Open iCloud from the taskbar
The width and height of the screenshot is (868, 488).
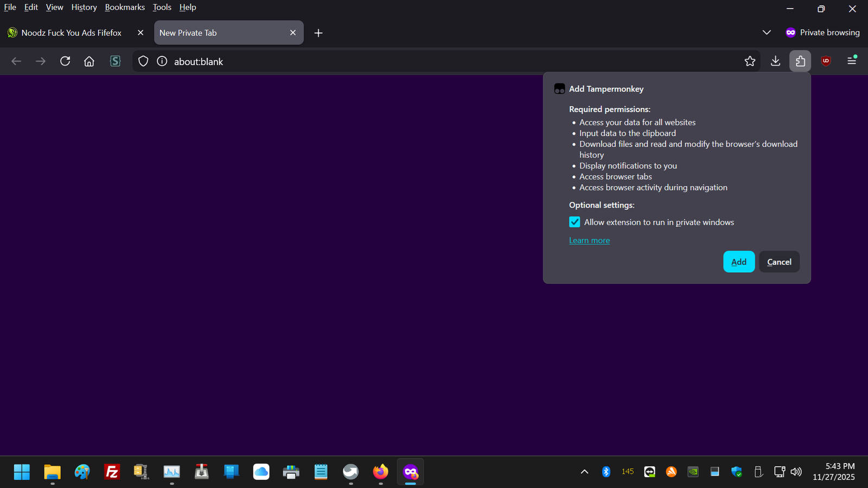pyautogui.click(x=261, y=472)
